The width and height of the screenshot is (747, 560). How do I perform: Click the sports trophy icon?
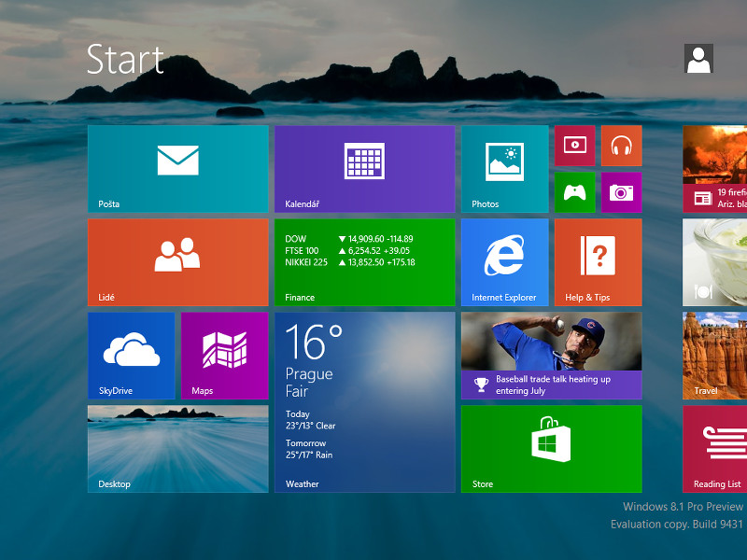click(481, 385)
